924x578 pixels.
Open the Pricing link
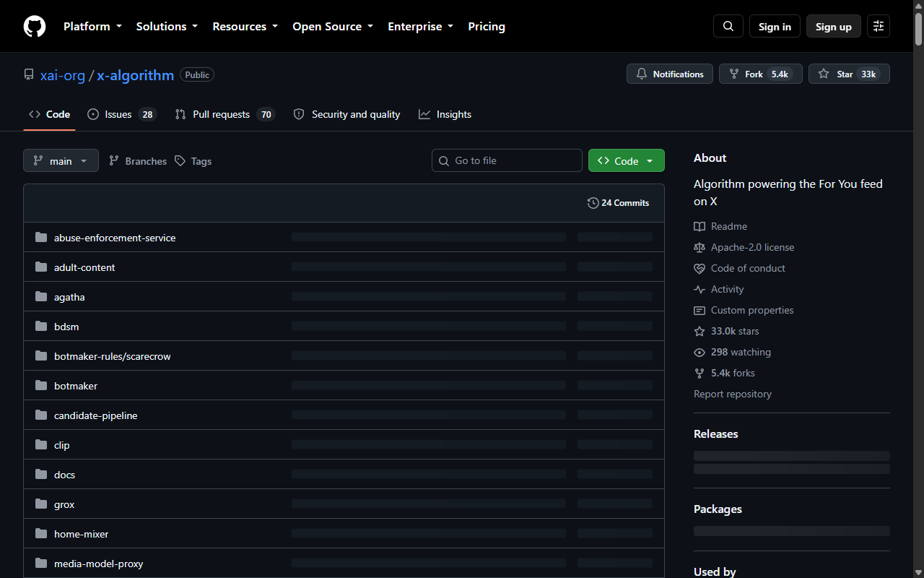tap(487, 26)
